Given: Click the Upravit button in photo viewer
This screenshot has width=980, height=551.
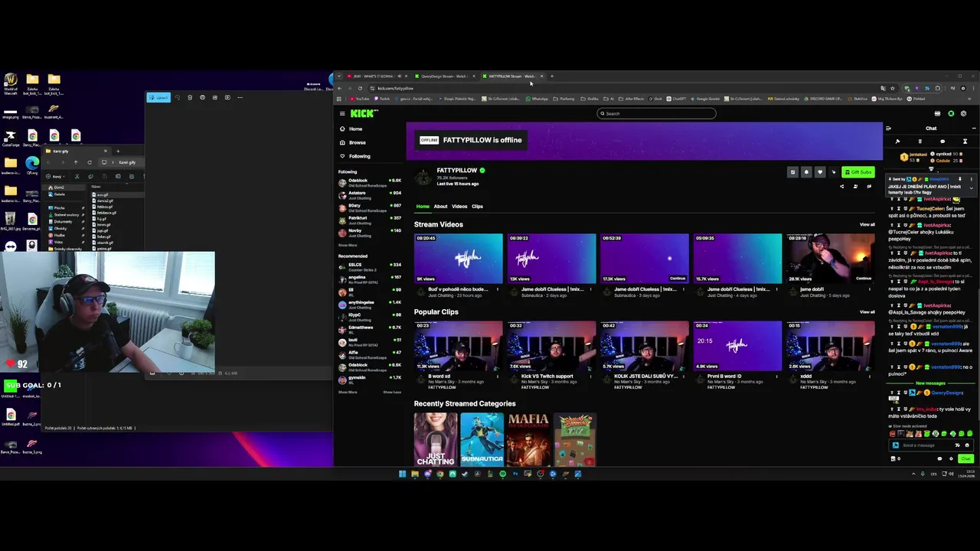Looking at the screenshot, I should click(158, 97).
